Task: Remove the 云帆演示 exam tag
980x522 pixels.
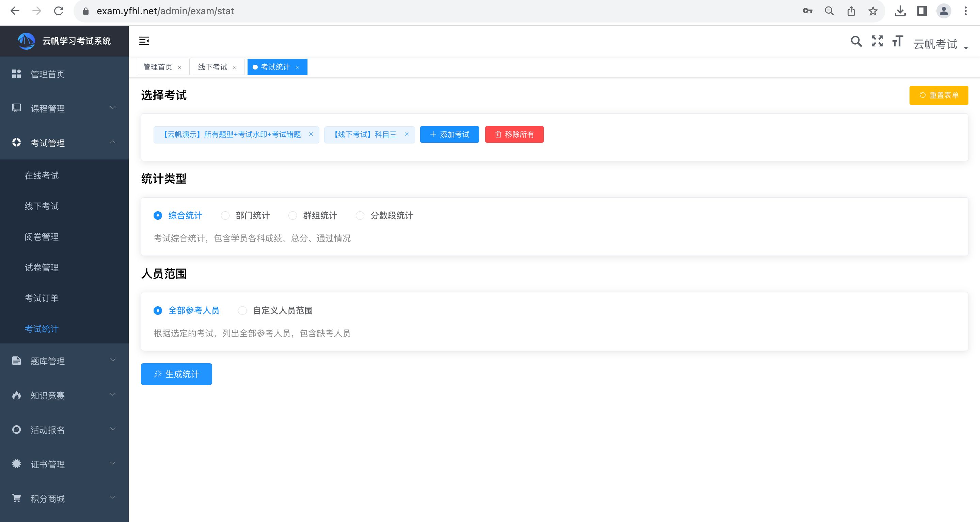Action: click(x=311, y=134)
